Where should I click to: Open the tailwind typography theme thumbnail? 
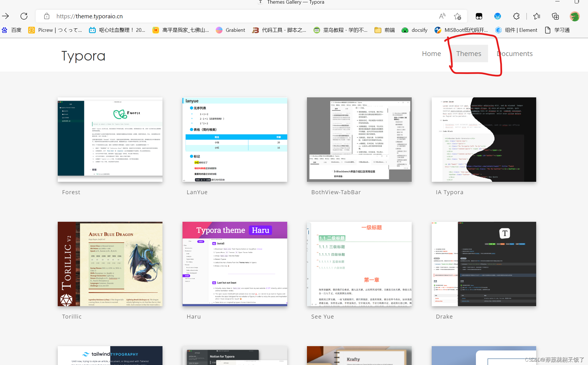110,355
